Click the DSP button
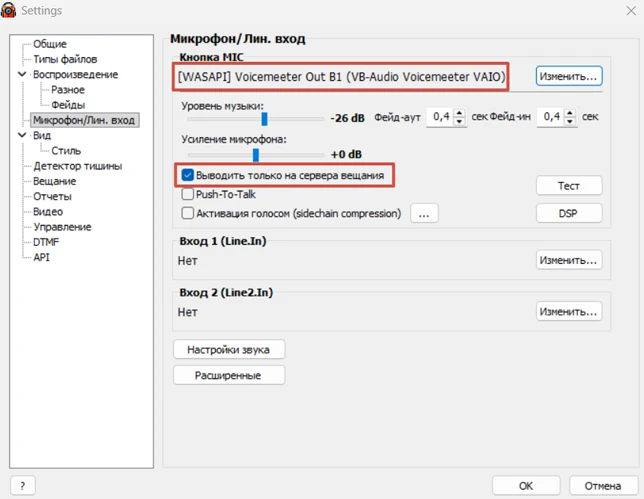 pyautogui.click(x=568, y=213)
